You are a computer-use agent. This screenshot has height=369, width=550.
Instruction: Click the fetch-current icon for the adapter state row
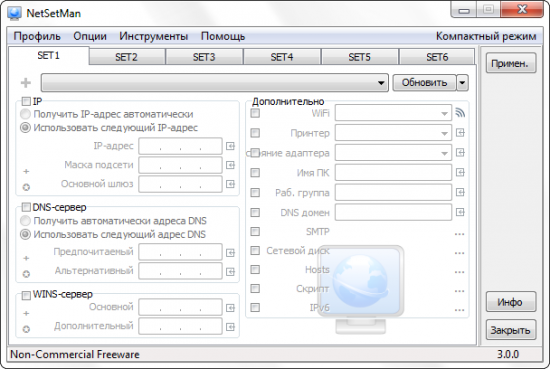tap(460, 153)
